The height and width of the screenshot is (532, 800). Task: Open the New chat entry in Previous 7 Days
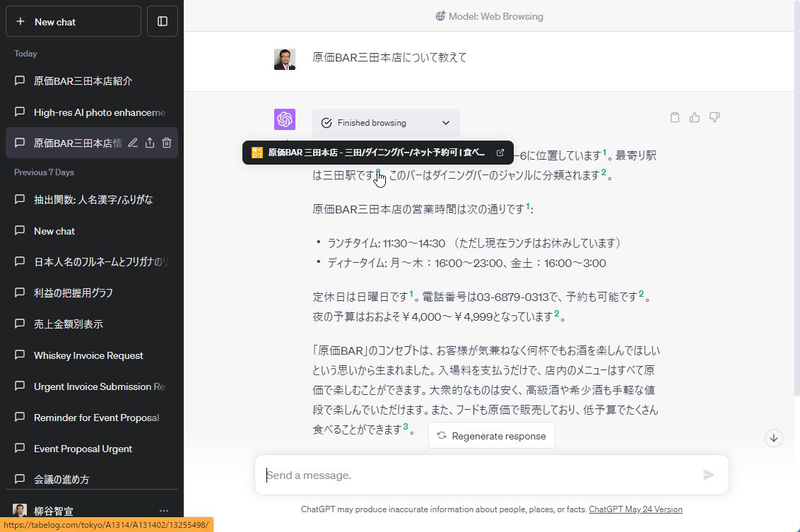[91, 231]
